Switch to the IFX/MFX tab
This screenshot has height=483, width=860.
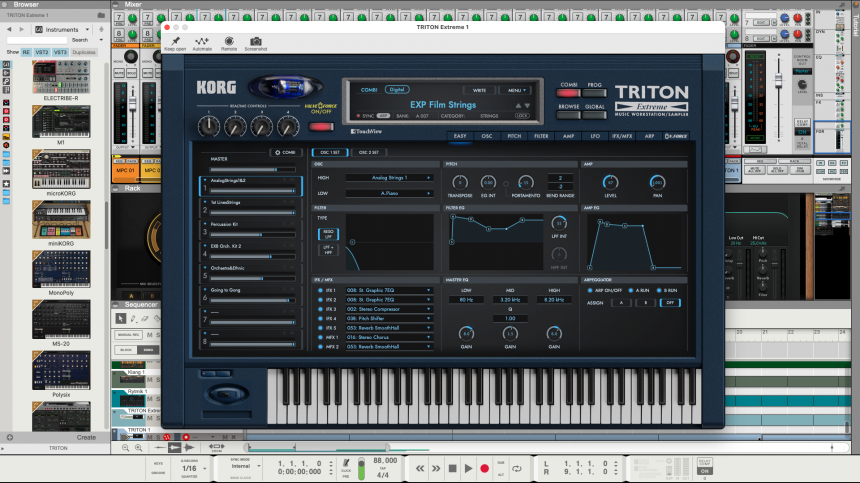[622, 136]
